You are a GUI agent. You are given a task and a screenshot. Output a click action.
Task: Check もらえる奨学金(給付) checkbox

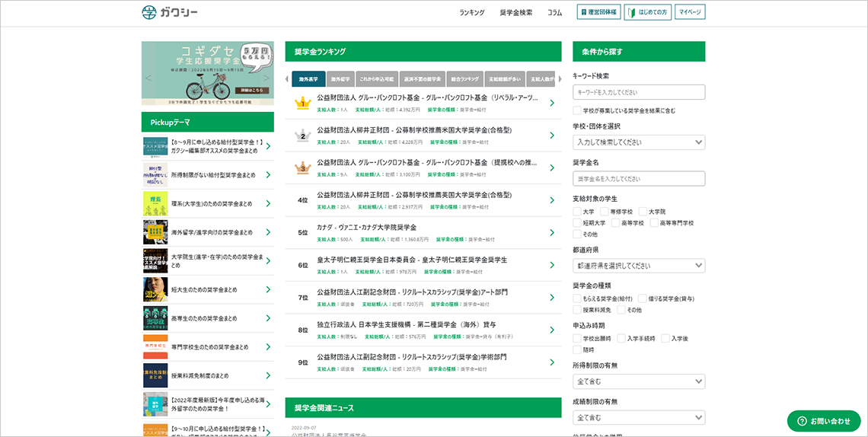577,298
